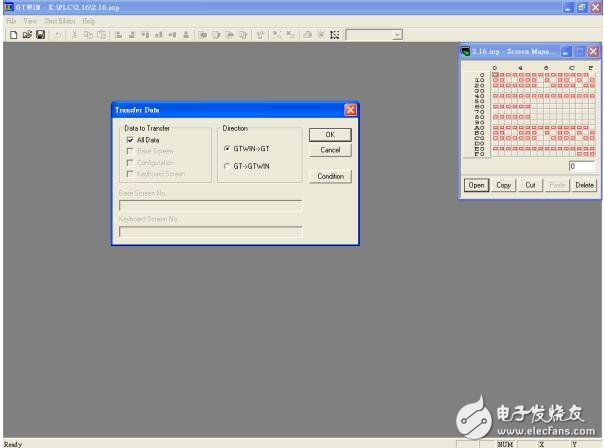Click the Open file toolbar icon
Viewport: 604px width, 448px height.
pyautogui.click(x=27, y=35)
